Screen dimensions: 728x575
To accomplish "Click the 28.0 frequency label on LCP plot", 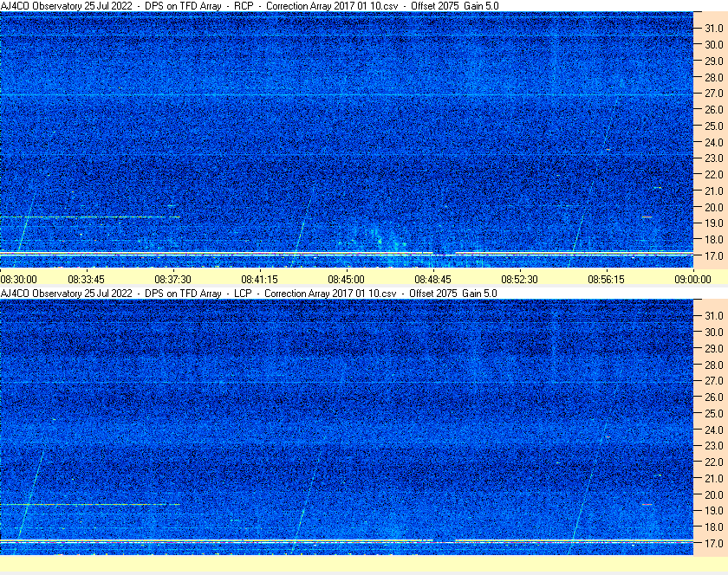I will tap(714, 365).
